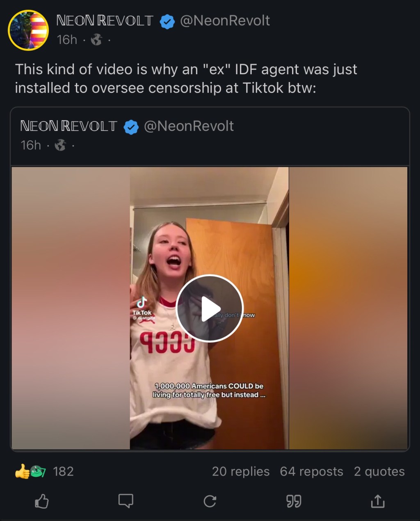The width and height of the screenshot is (420, 521).
Task: Click the @NeonRevolt handle in header
Action: (225, 21)
